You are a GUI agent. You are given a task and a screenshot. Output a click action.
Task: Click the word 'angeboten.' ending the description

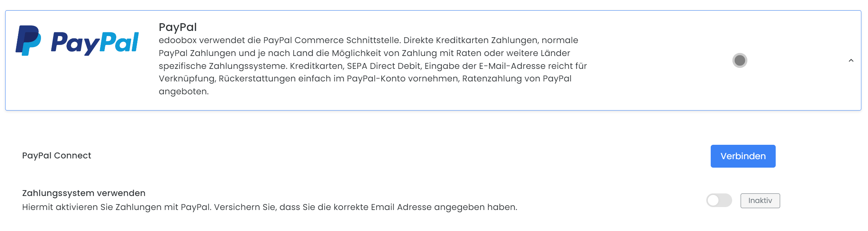[183, 91]
